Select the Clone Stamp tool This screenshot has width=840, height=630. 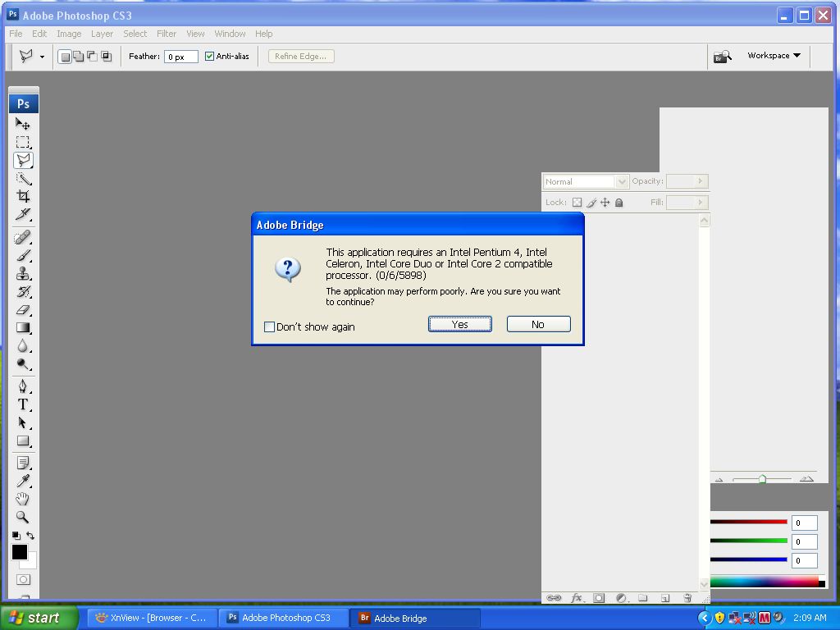point(23,273)
